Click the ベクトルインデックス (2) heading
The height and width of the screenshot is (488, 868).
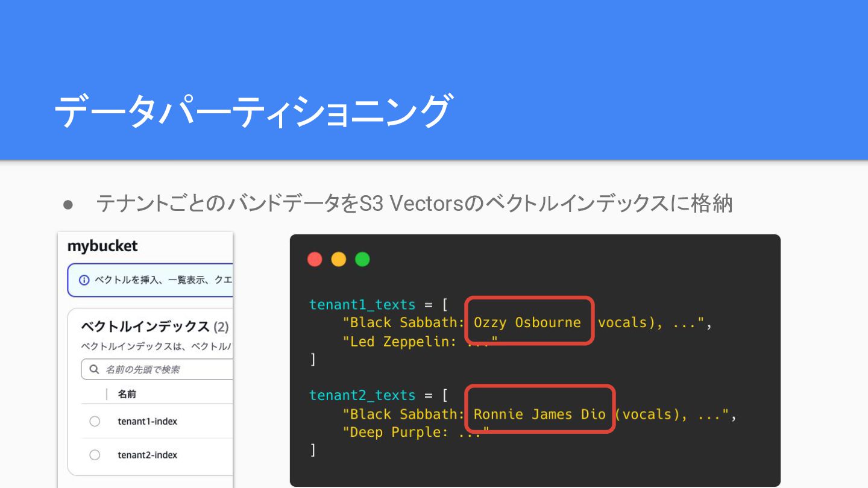tap(155, 327)
